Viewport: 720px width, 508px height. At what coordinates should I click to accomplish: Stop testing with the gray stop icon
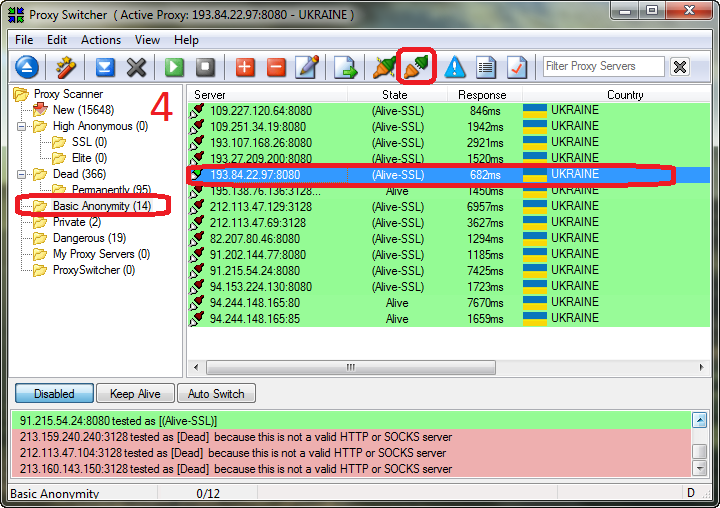(x=205, y=67)
